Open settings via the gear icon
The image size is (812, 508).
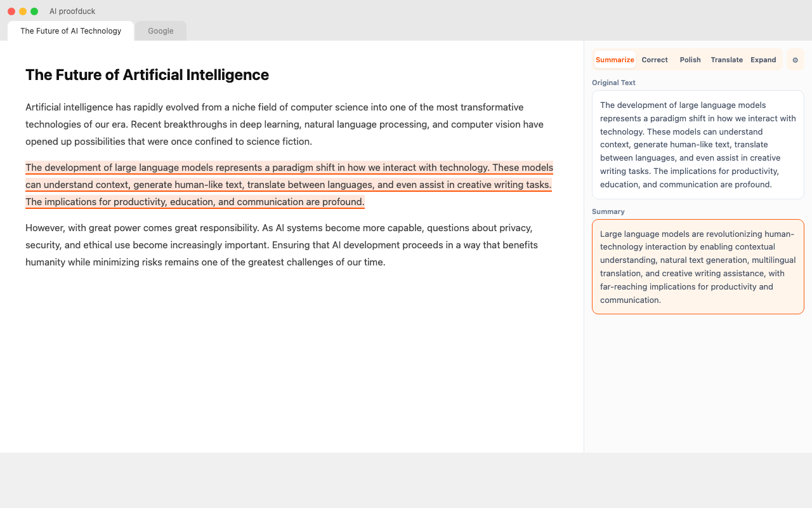pyautogui.click(x=795, y=60)
